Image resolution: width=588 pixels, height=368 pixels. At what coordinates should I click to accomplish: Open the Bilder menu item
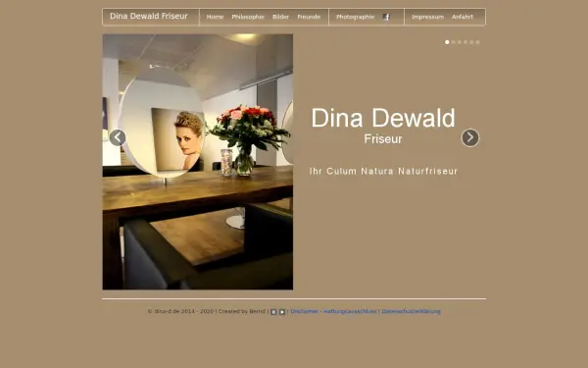[x=280, y=17]
